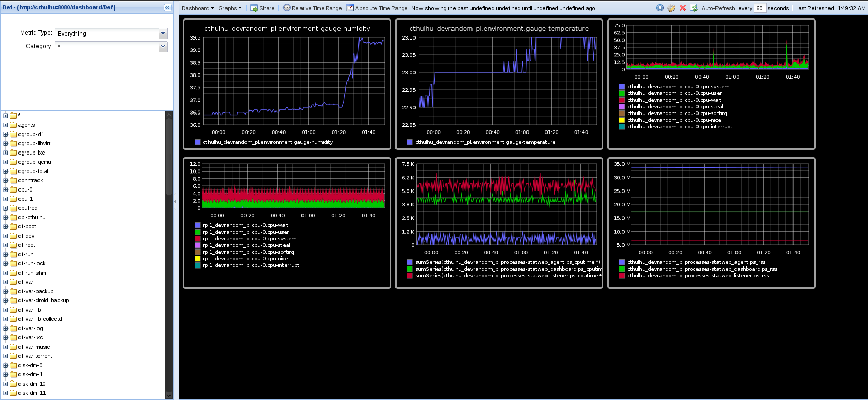Viewport: 868px width, 400px height.
Task: Click the rpi1 cpu-0 usage graph
Action: click(287, 223)
